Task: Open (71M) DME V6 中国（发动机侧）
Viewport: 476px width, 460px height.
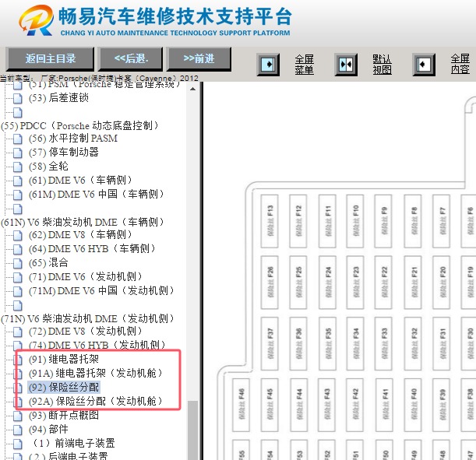Action: coord(101,290)
